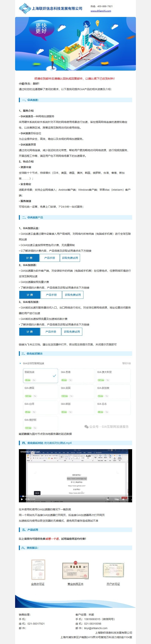Click 计费 button under GIA域名加速
This screenshot has height=644, width=151.
(30, 332)
